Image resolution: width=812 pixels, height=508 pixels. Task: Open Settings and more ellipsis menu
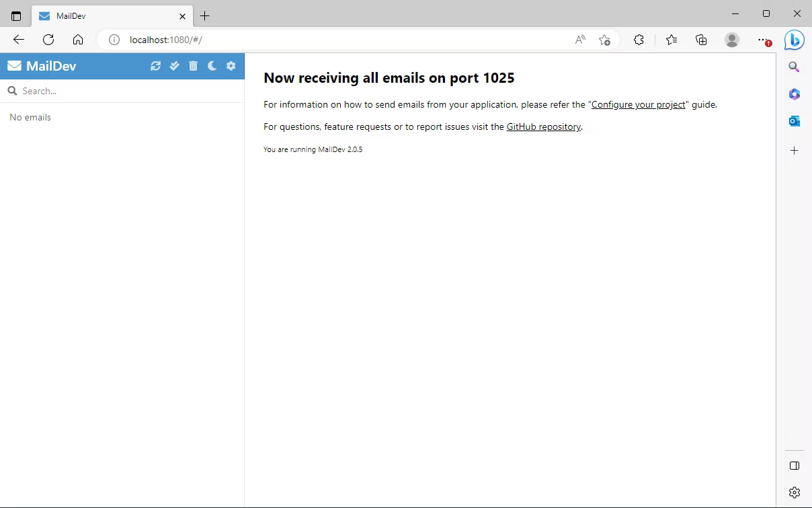[762, 40]
